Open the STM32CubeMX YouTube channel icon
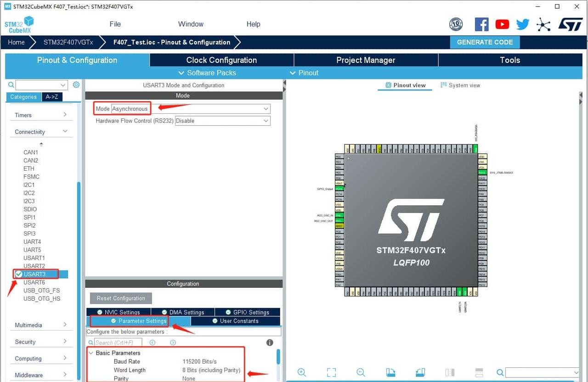 pos(502,24)
